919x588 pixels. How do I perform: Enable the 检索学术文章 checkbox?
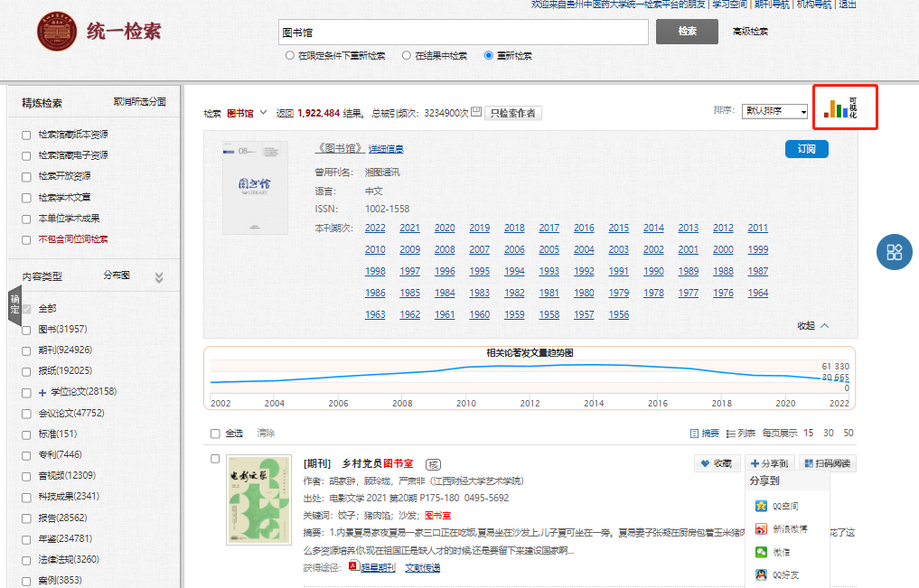pyautogui.click(x=27, y=197)
